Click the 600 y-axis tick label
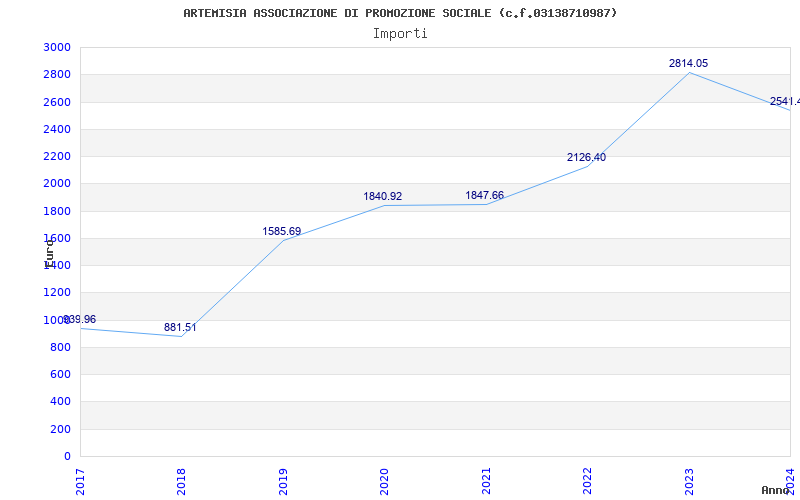 pos(60,374)
